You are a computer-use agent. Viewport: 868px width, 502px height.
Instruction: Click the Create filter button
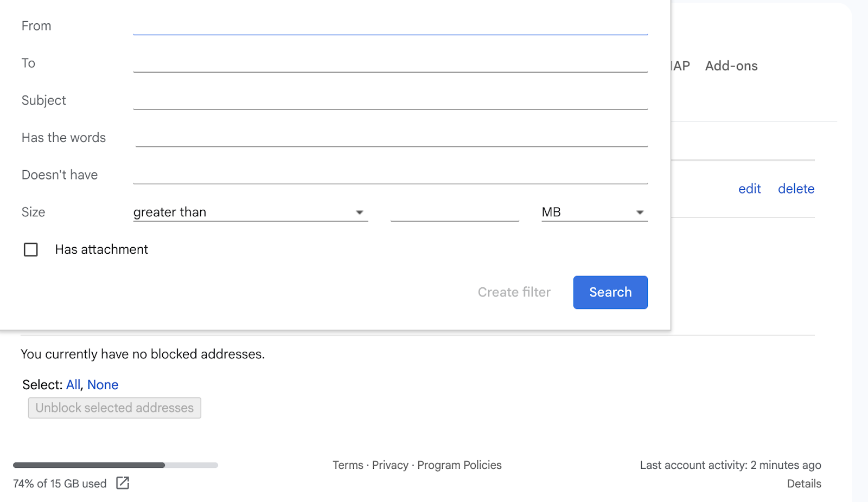coord(514,292)
